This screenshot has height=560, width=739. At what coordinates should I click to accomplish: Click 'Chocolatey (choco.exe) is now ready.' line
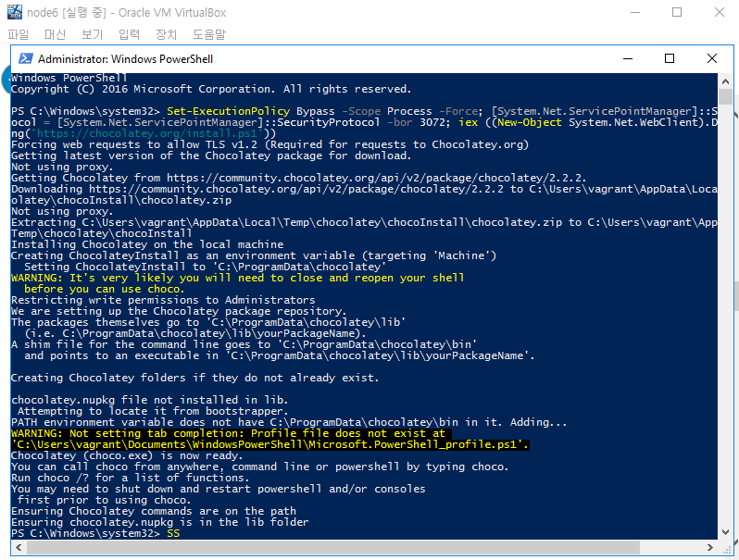[127, 455]
